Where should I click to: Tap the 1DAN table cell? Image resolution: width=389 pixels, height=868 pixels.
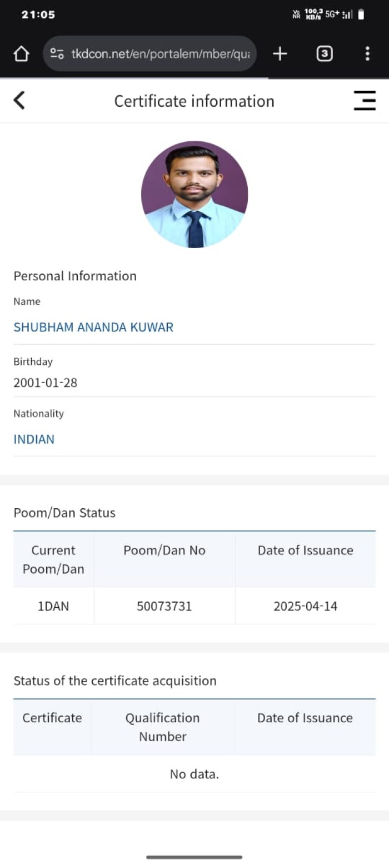click(53, 606)
